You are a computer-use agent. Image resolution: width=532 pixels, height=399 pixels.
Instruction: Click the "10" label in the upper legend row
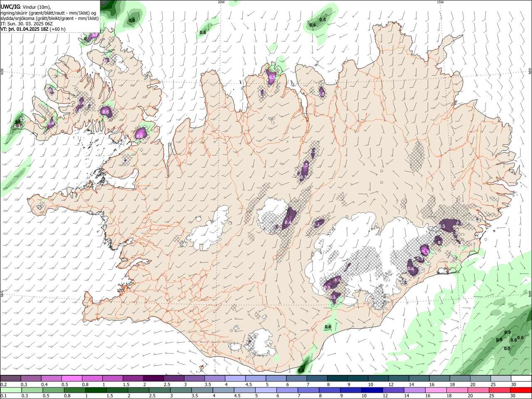[x=370, y=384]
